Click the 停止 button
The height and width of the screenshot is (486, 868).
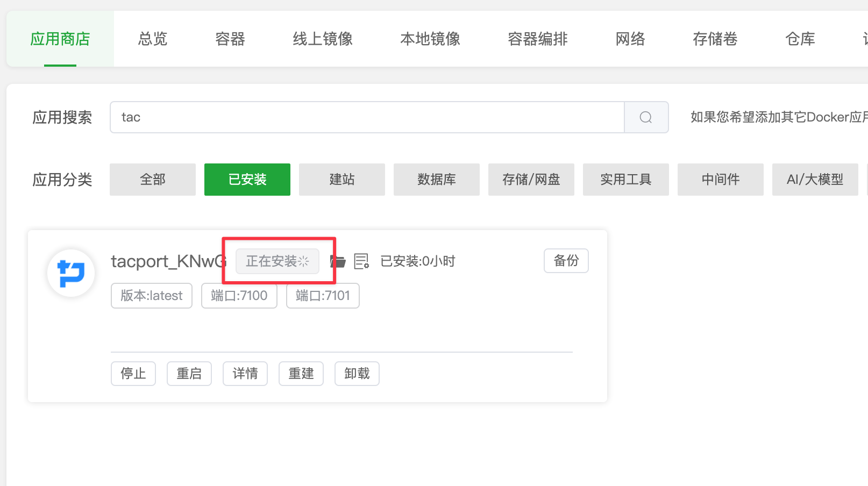coord(133,374)
